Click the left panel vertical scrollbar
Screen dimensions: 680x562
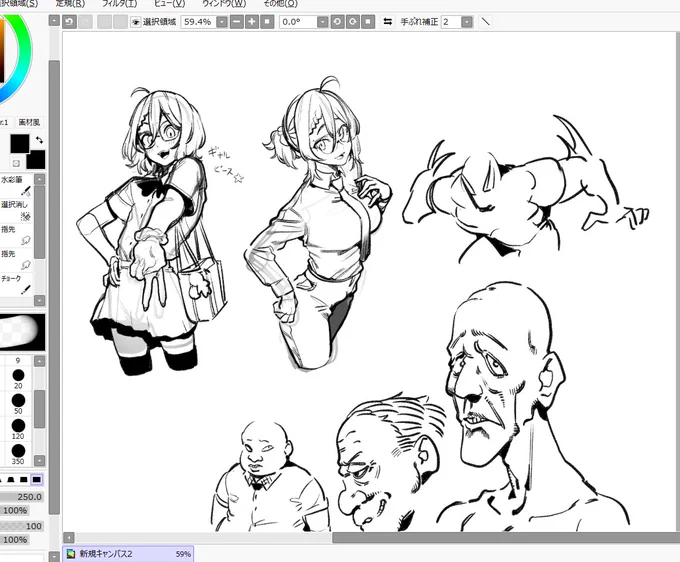click(x=54, y=287)
